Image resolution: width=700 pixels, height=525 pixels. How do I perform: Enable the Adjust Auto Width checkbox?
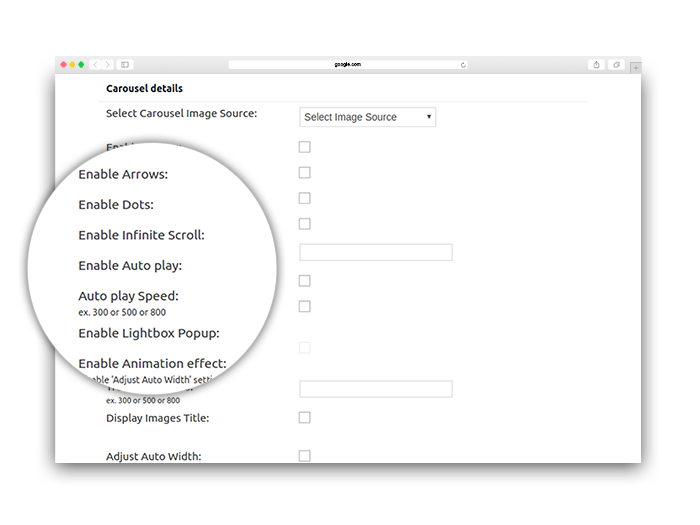coord(304,456)
